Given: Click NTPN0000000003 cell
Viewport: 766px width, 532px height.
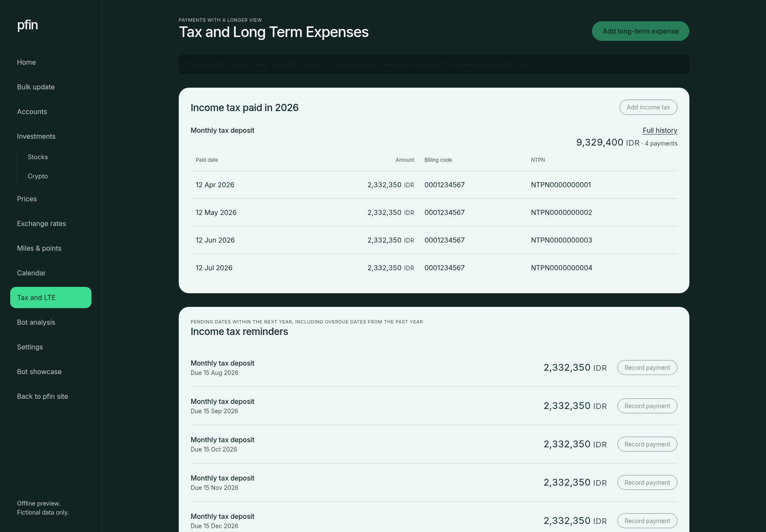Looking at the screenshot, I should point(562,240).
